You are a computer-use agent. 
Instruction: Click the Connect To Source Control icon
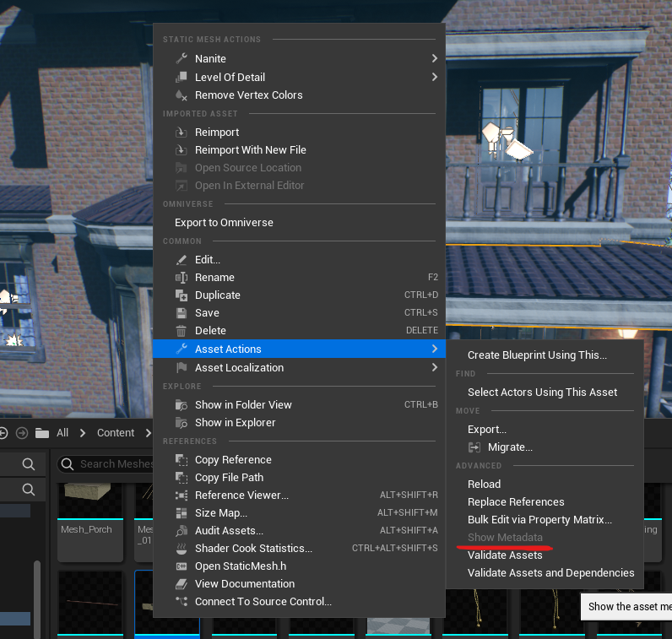(182, 602)
